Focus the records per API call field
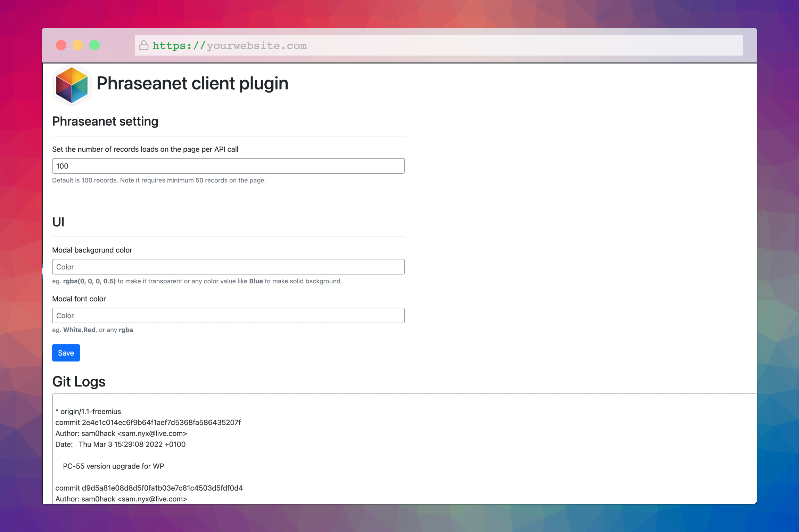 (x=228, y=166)
